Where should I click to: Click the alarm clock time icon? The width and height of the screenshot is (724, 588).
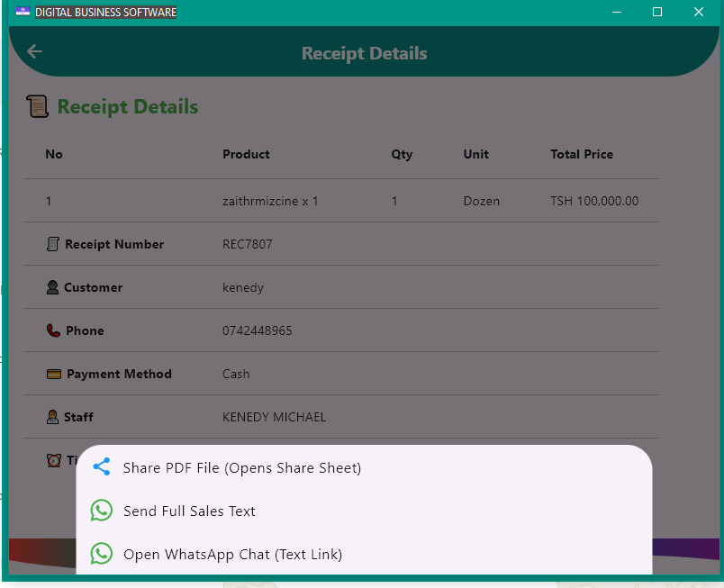tap(54, 460)
